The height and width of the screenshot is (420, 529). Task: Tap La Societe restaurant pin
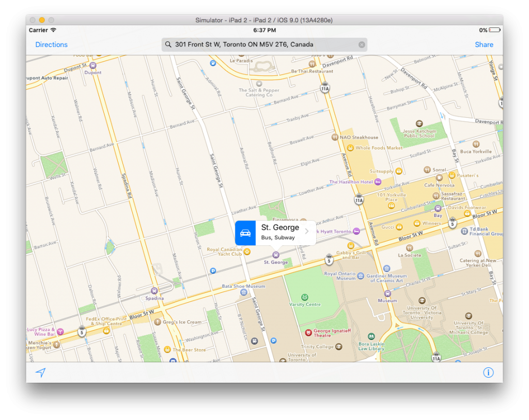[x=409, y=248]
